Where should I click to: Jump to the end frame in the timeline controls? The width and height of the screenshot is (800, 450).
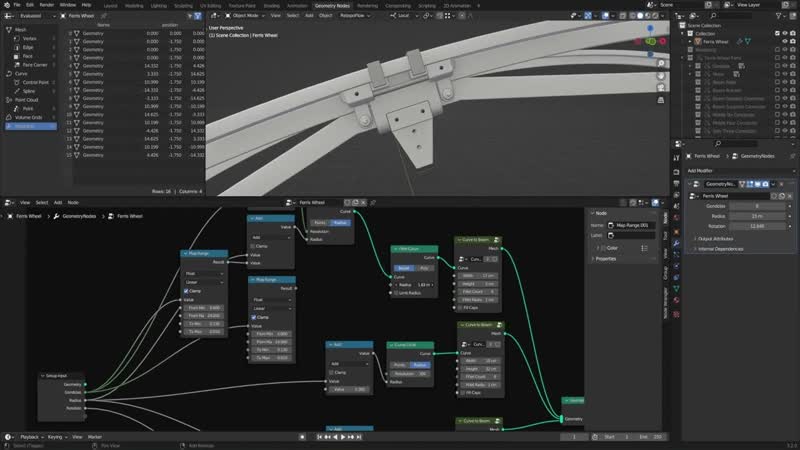tap(359, 437)
